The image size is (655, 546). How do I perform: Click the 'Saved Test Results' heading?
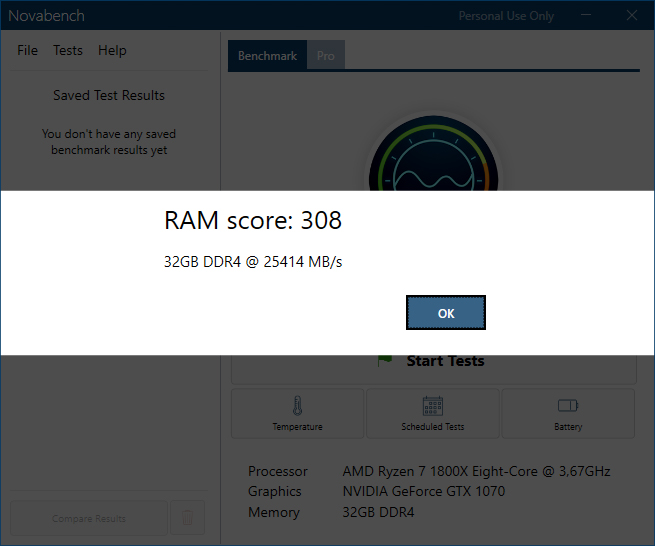click(x=109, y=95)
